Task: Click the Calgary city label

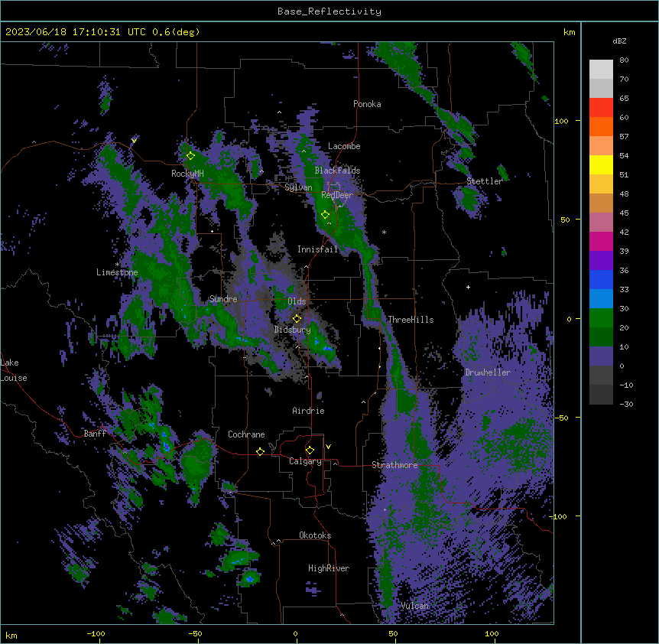Action: 305,461
